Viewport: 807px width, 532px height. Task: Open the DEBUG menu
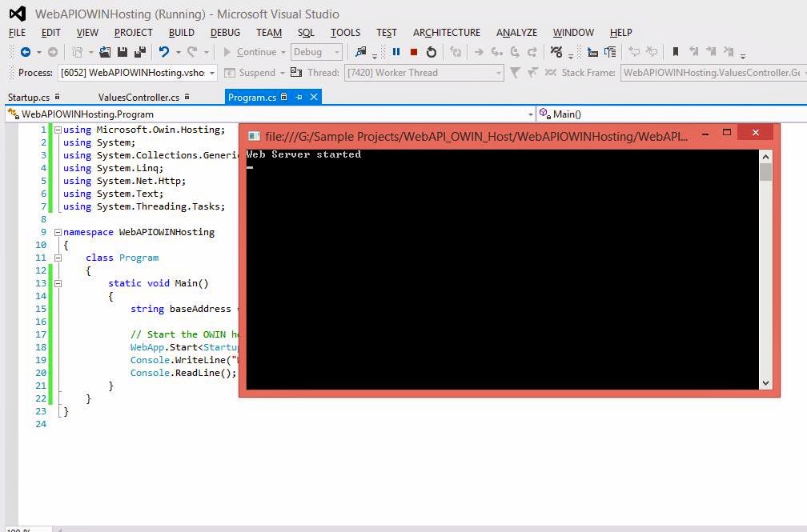226,33
